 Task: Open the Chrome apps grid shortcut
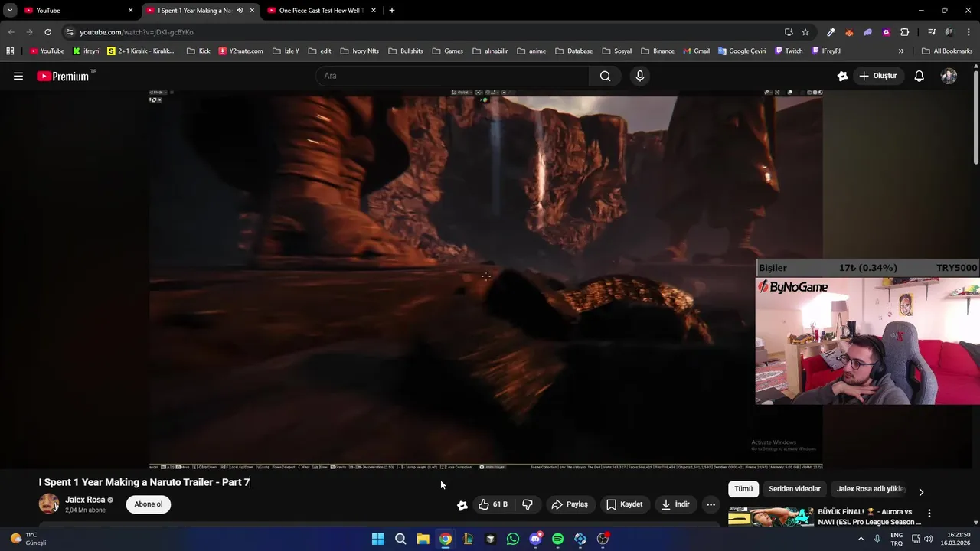coord(10,51)
